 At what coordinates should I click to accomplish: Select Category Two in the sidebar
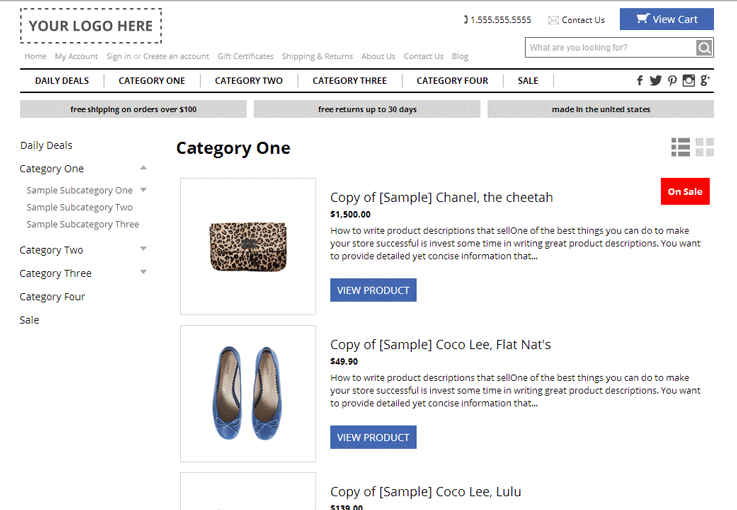tap(51, 250)
